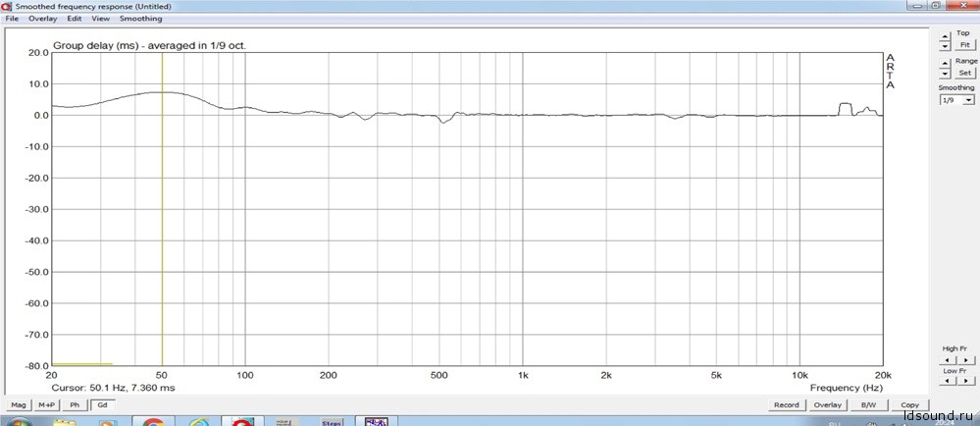The height and width of the screenshot is (426, 980).
Task: Open the Steps taskbar icon
Action: pos(332,422)
